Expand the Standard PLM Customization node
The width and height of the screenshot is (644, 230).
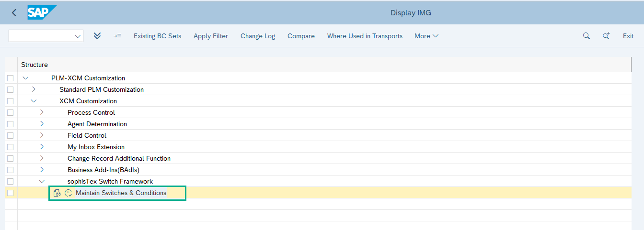point(34,89)
